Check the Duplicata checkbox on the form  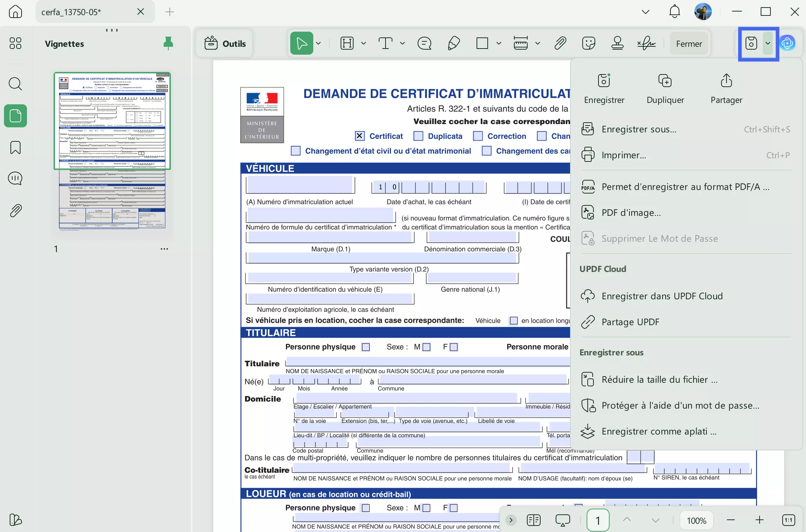[418, 136]
